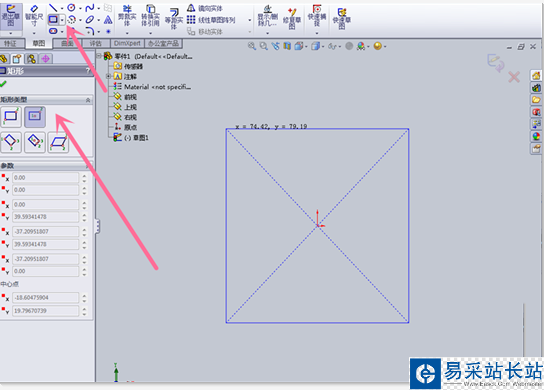
Task: Click Zoom to Fit in view toolbar
Action: 252,46
